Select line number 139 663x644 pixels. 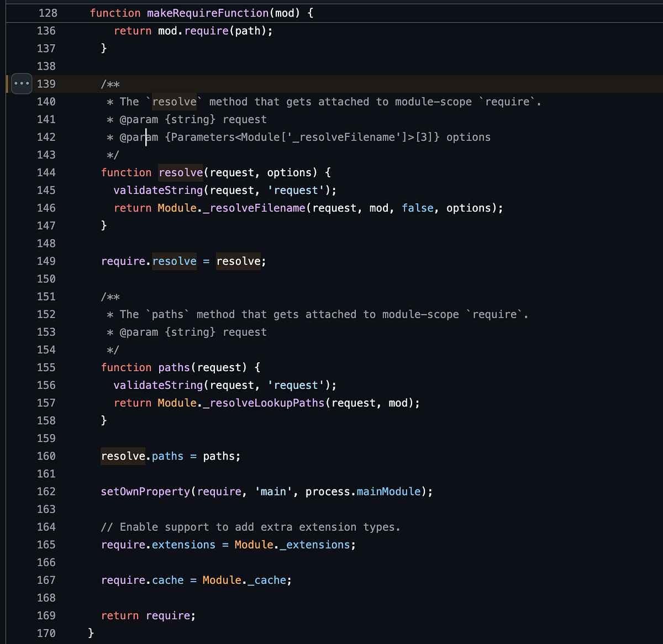coord(46,83)
